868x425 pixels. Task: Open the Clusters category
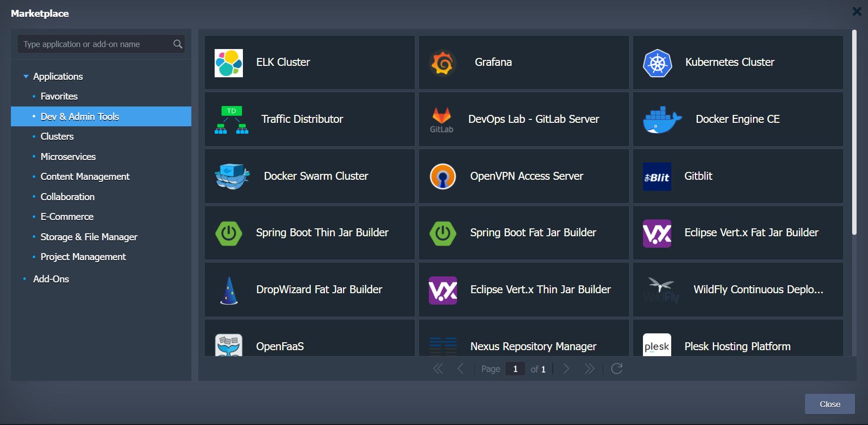point(57,136)
